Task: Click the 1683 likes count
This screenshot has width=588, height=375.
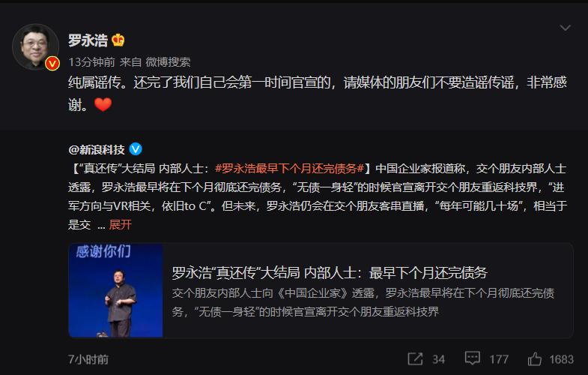Action: coord(561,359)
